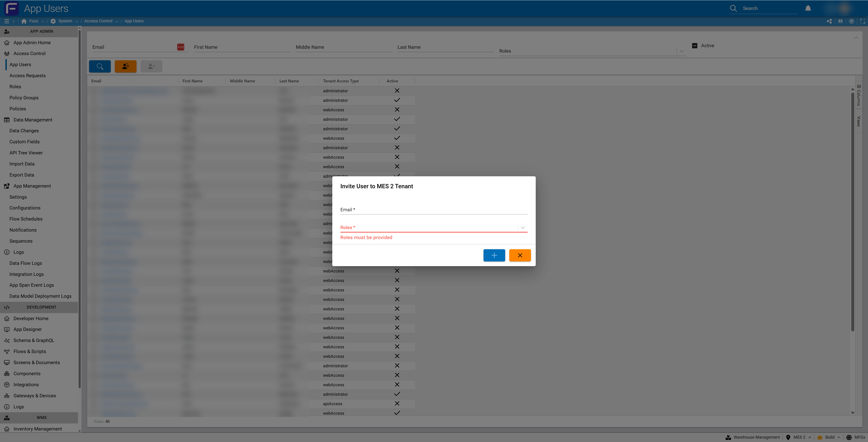Open the Views side panel
Image resolution: width=868 pixels, height=442 pixels.
pos(858,121)
